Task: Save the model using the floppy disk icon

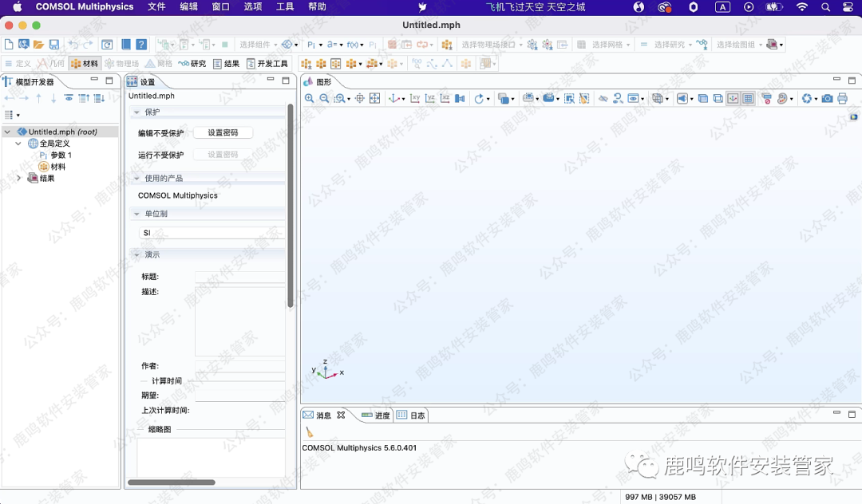Action: pyautogui.click(x=54, y=45)
